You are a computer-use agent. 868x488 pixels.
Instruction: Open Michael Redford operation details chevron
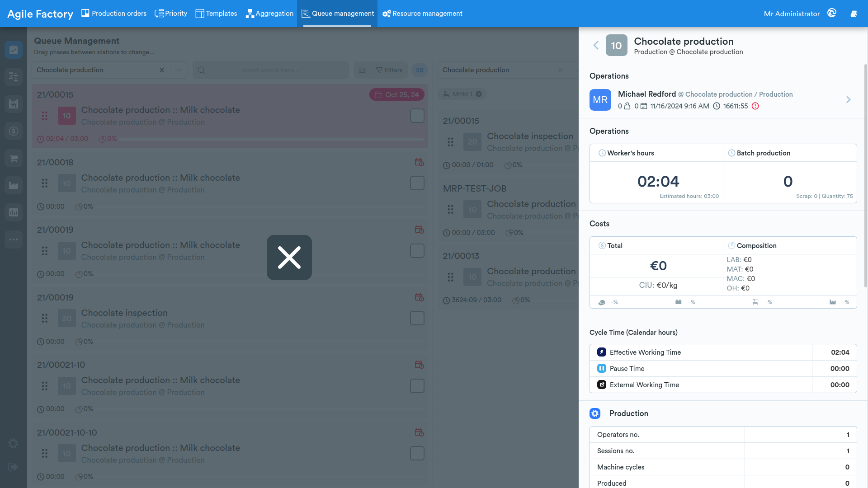coord(848,100)
